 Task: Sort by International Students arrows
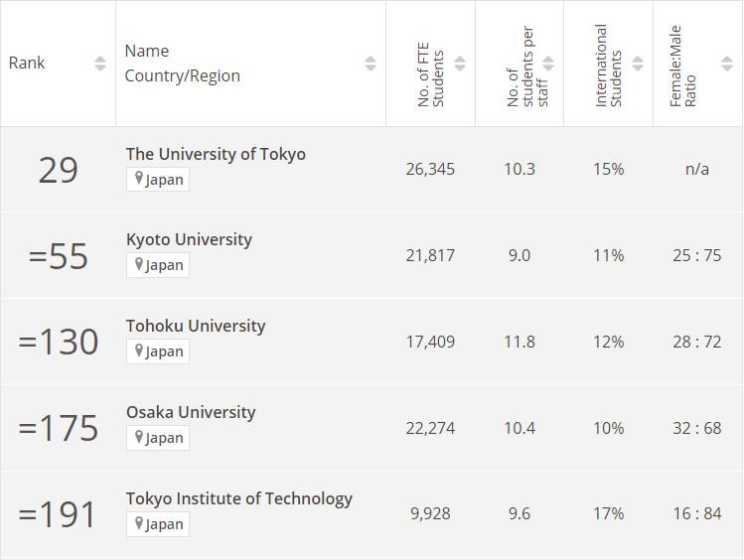coord(638,64)
